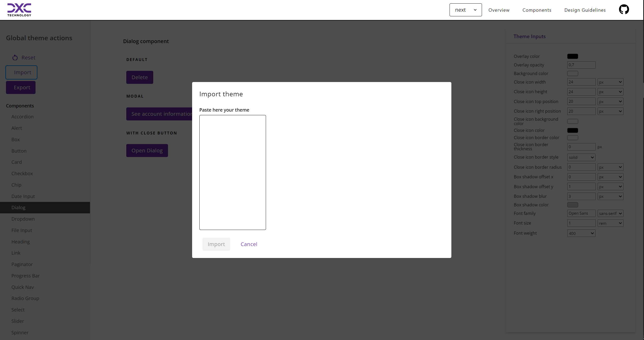Click the Reset theme icon

(15, 58)
